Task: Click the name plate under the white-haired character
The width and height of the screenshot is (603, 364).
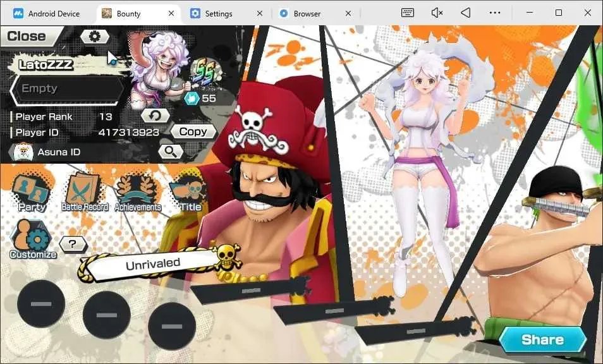Action: click(x=334, y=310)
